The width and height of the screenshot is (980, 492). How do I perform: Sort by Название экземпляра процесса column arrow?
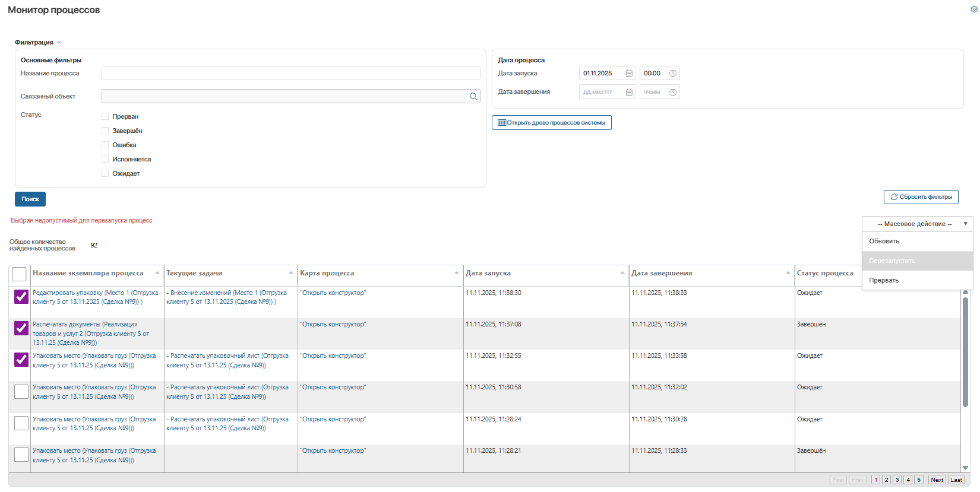[x=157, y=273]
